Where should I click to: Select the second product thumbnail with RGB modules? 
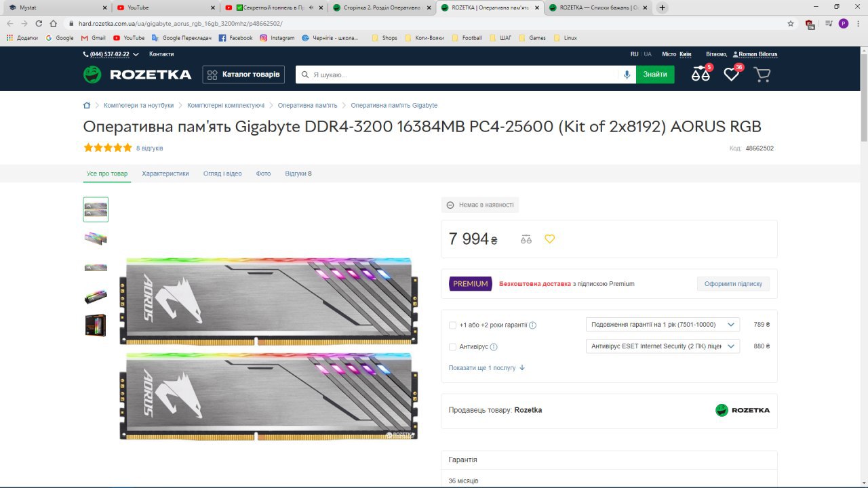click(x=96, y=239)
